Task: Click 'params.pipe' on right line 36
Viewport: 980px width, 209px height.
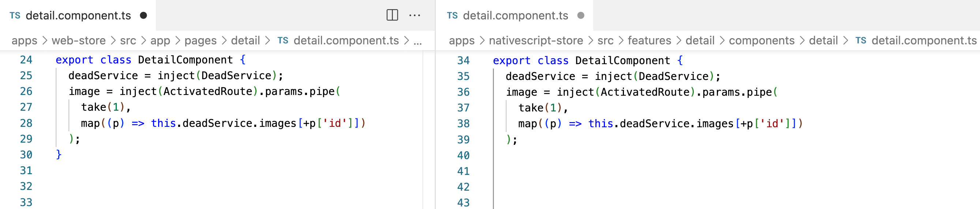Action: (737, 92)
